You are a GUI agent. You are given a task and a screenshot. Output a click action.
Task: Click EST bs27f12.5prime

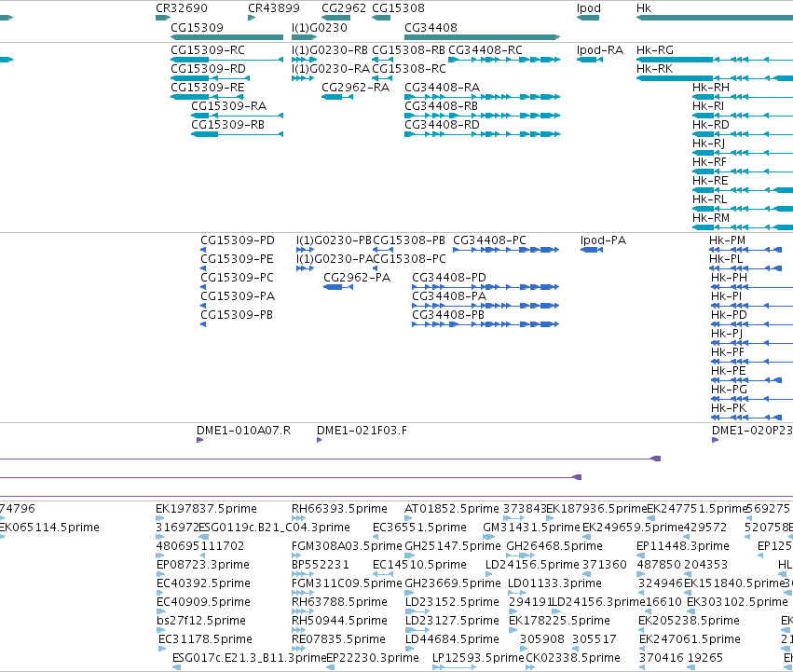coord(161,630)
